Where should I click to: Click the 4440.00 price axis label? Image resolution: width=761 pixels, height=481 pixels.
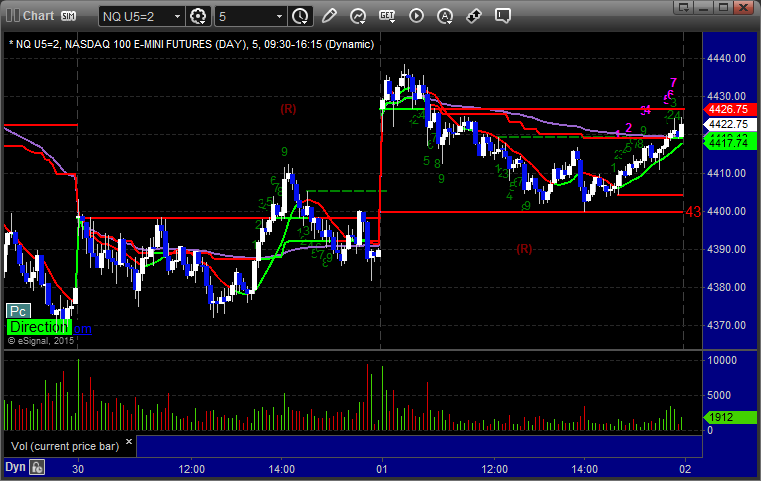point(727,58)
